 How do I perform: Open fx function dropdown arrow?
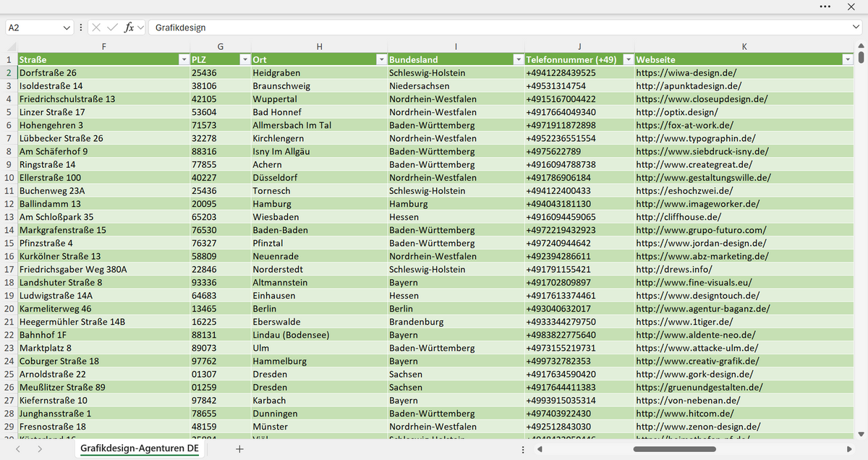pos(140,27)
